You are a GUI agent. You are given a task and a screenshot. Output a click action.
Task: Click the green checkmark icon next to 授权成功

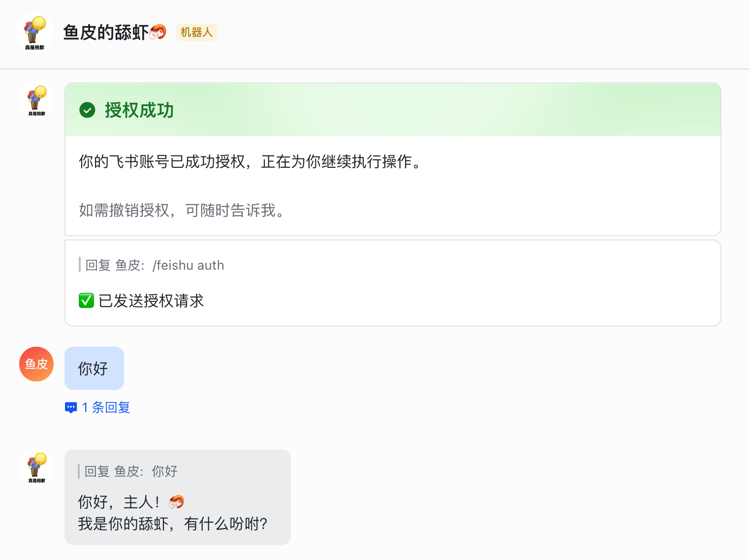tap(87, 110)
